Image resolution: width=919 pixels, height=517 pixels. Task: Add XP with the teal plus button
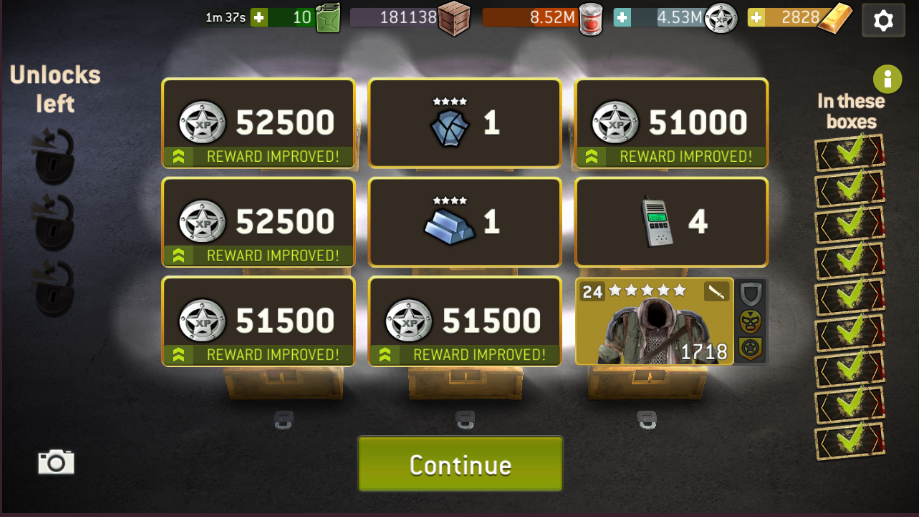tap(622, 18)
